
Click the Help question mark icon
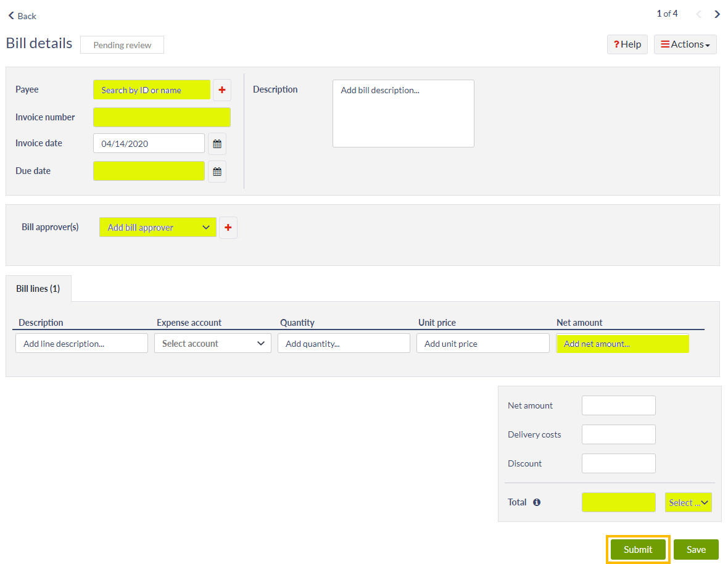click(617, 44)
